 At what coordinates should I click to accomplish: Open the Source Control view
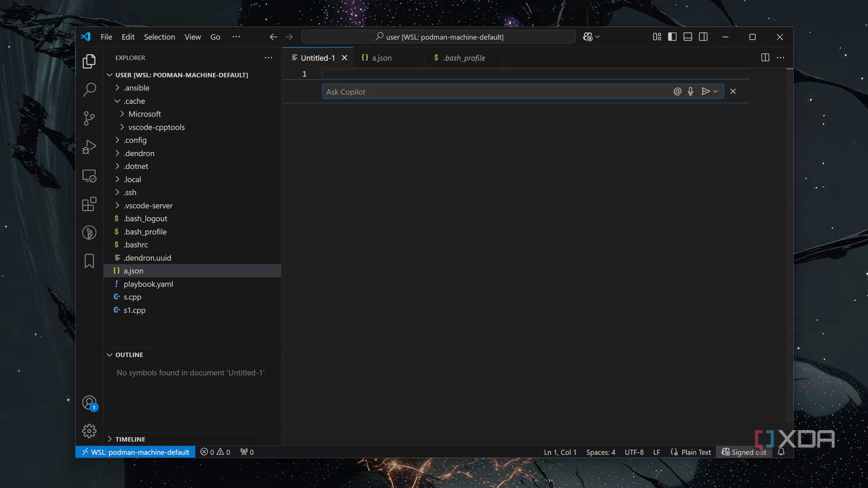click(89, 118)
